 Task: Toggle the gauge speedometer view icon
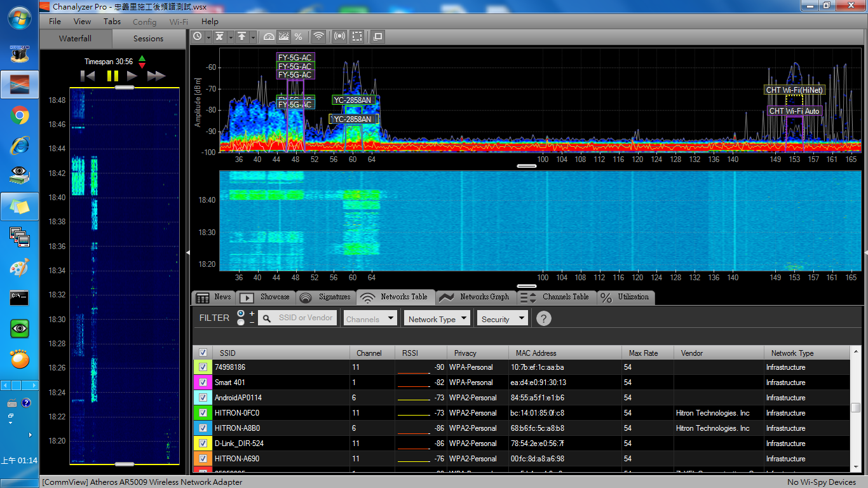click(x=269, y=37)
